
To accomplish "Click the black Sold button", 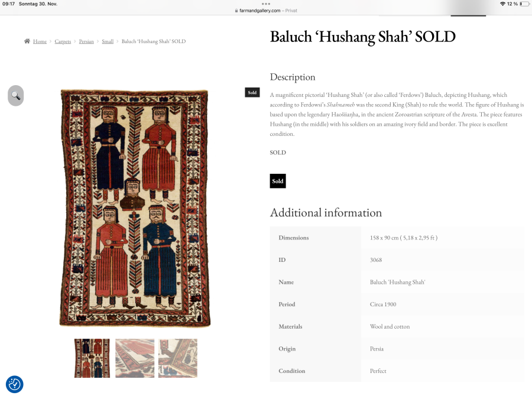I will [278, 181].
